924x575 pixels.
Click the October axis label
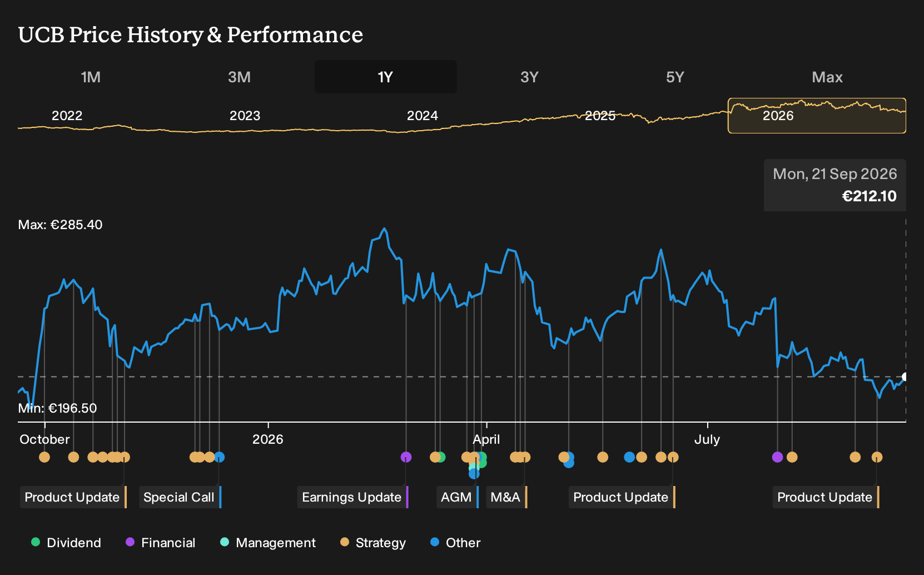[44, 439]
